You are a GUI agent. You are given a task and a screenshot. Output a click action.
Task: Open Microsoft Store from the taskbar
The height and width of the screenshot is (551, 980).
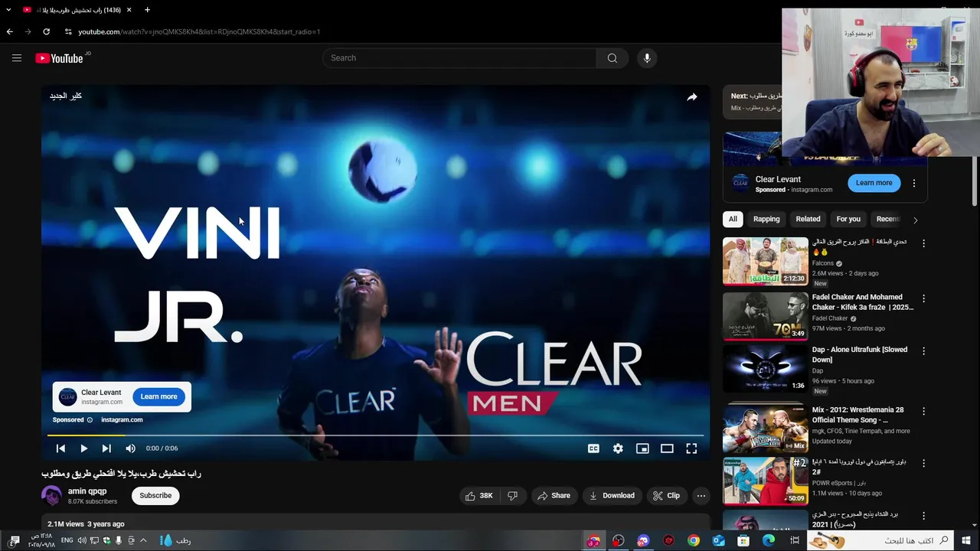pos(743,540)
